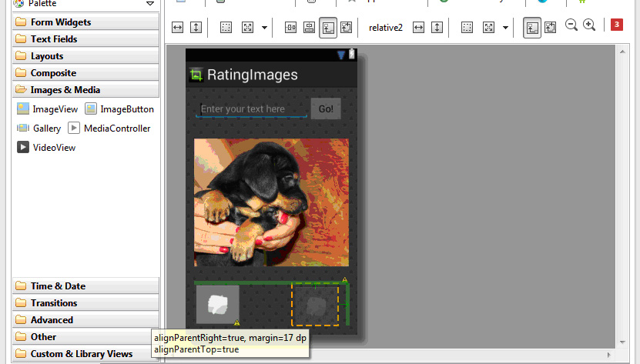
Task: Expand the Layouts palette category
Action: [x=85, y=56]
